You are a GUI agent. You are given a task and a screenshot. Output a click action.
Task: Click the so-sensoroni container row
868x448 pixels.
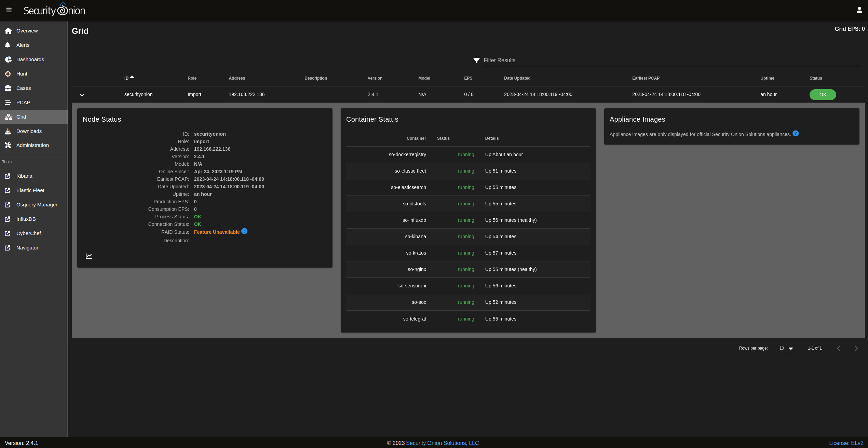468,286
